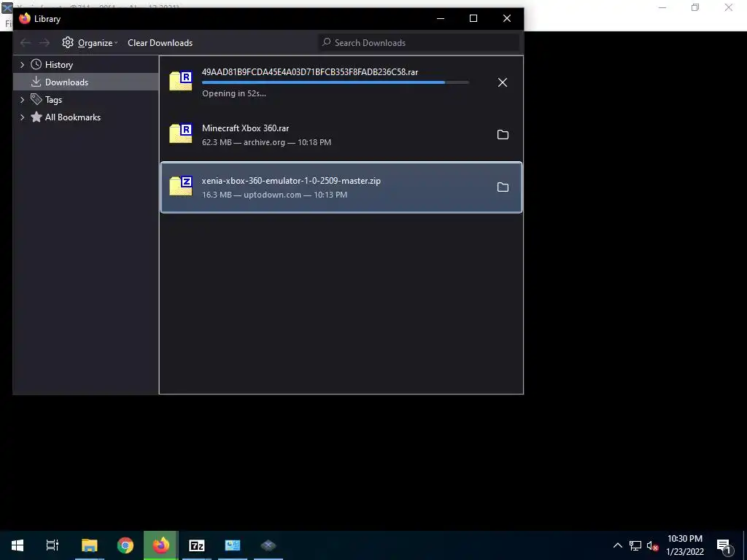Click the 49AAD81B...C58.rar file name
747x560 pixels.
(x=309, y=72)
